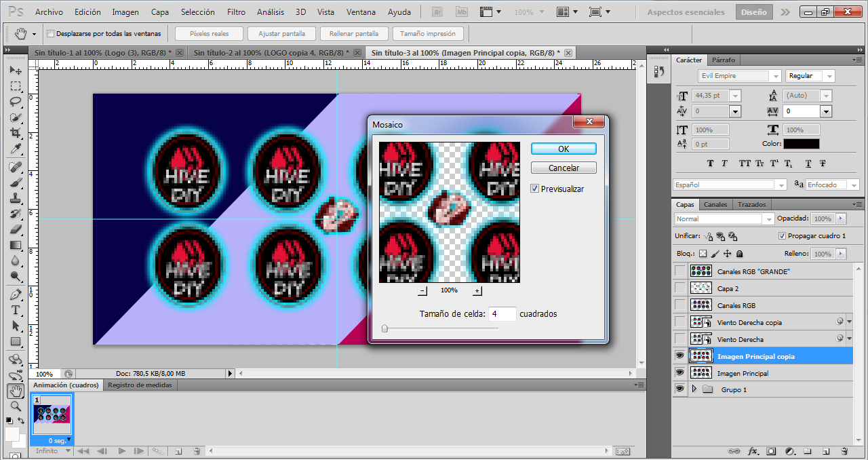Hide the Imagen Principal copia layer
Image resolution: width=868 pixels, height=460 pixels.
[x=679, y=356]
